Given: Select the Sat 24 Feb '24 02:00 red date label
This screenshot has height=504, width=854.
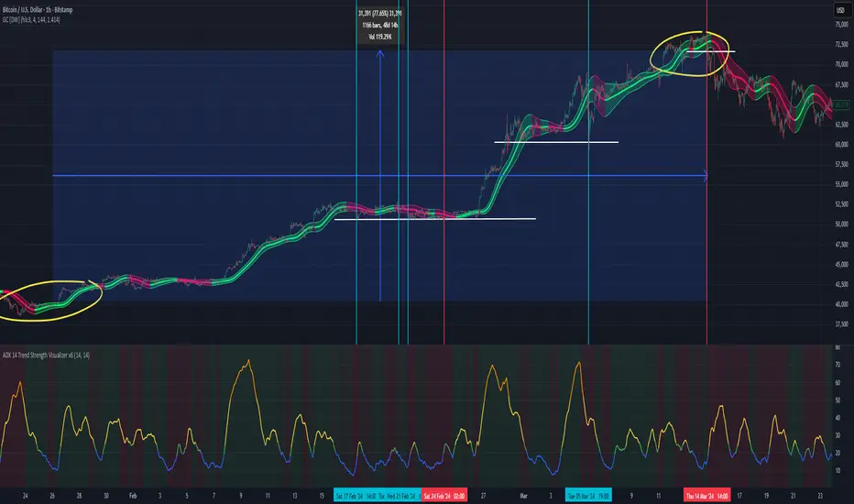Looking at the screenshot, I should (443, 496).
